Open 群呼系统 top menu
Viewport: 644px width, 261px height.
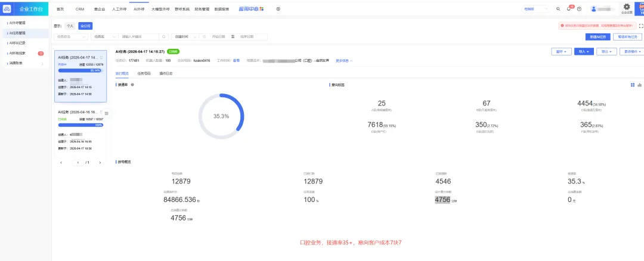coord(182,8)
